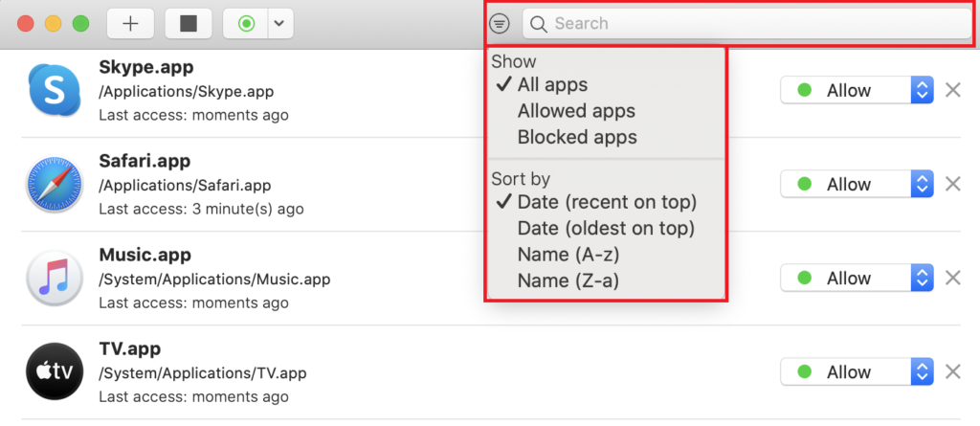Click the green circle status button

tap(246, 24)
